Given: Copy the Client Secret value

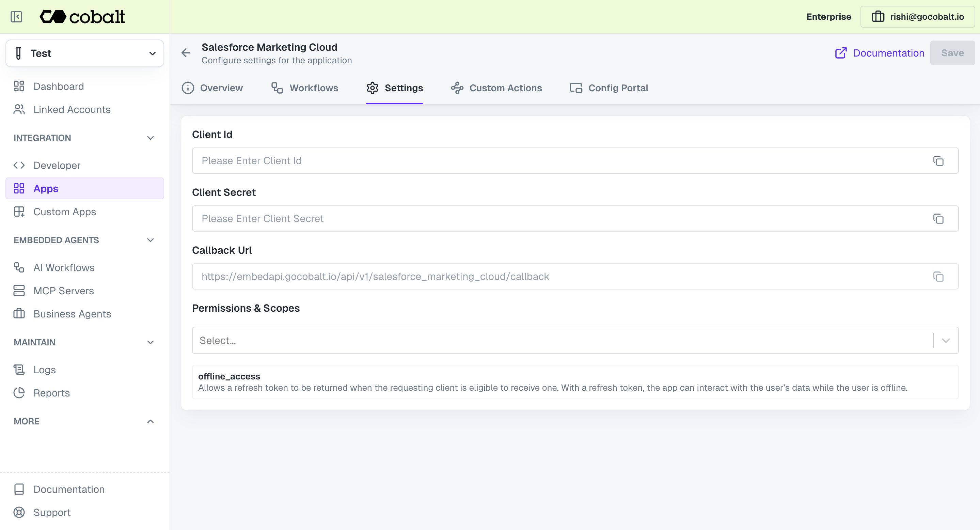Looking at the screenshot, I should [938, 219].
